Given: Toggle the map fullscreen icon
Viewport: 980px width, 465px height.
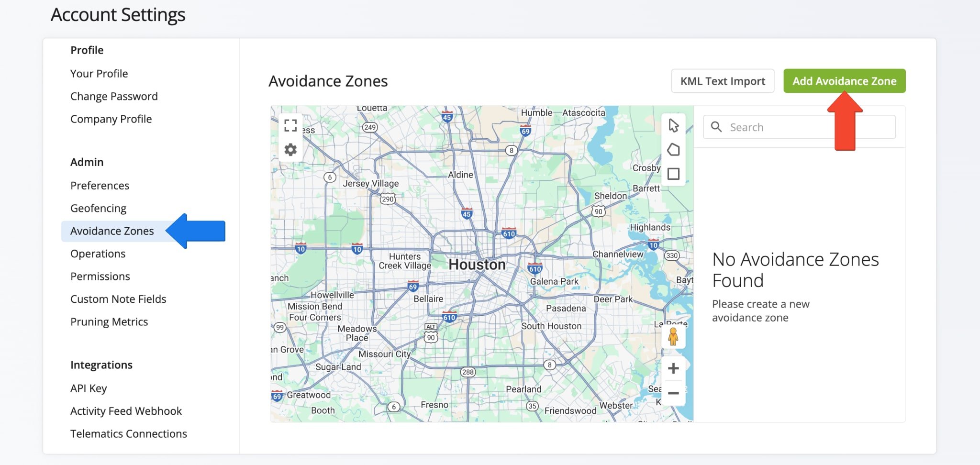Looking at the screenshot, I should click(x=290, y=125).
